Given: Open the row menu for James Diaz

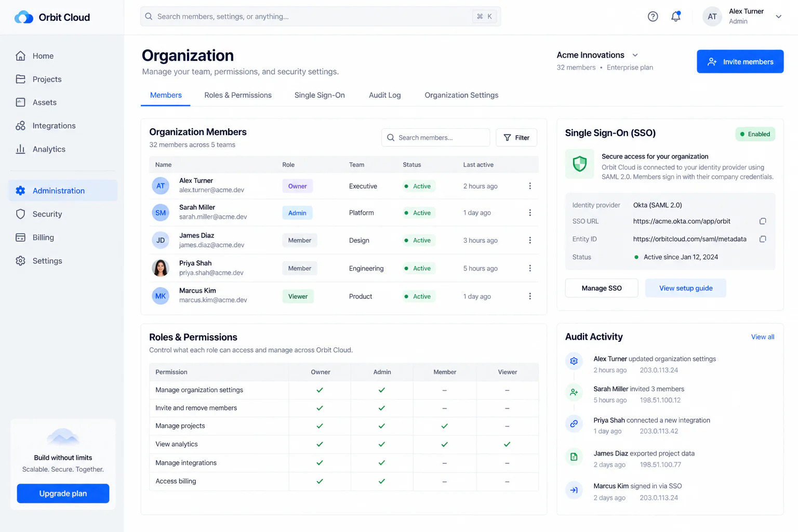Looking at the screenshot, I should pos(530,240).
